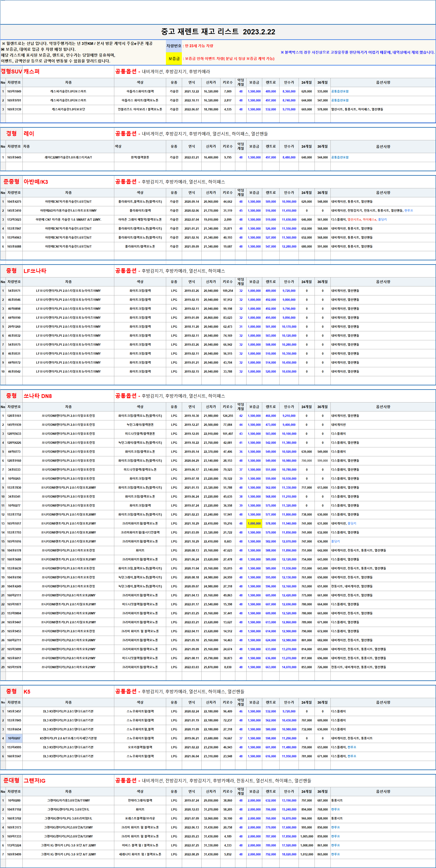Screen dimensions: 436x868
Task: Click 인수가 value 18,020,000
Action: [289, 855]
